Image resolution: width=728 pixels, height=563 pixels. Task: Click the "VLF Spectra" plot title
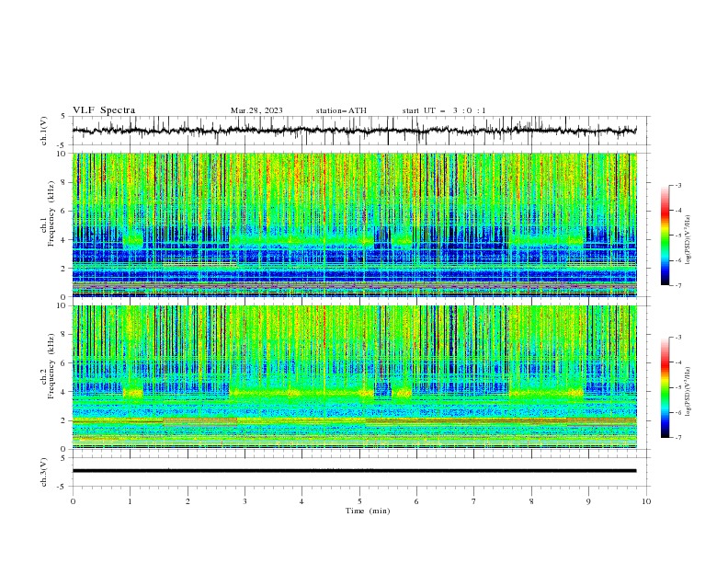tap(104, 110)
